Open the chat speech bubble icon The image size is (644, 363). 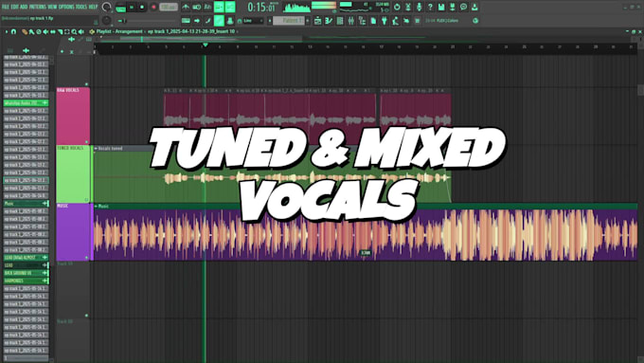(464, 7)
